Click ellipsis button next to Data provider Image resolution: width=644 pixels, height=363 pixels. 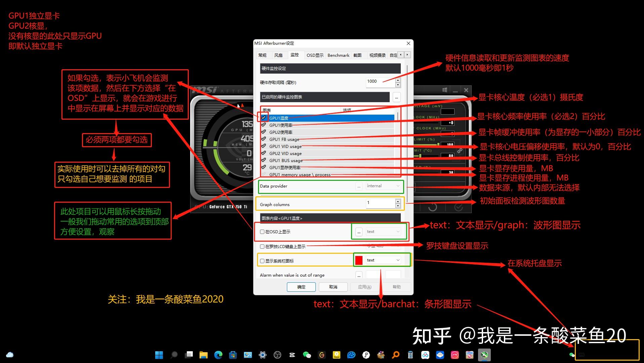[x=359, y=186]
